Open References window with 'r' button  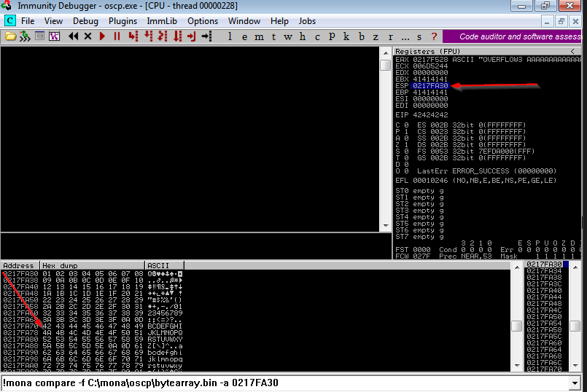tap(390, 36)
